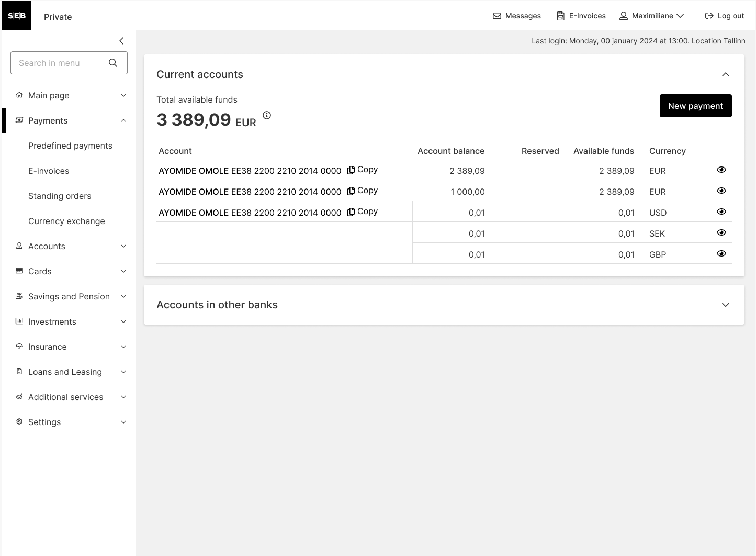Click the New payment button

(x=696, y=106)
